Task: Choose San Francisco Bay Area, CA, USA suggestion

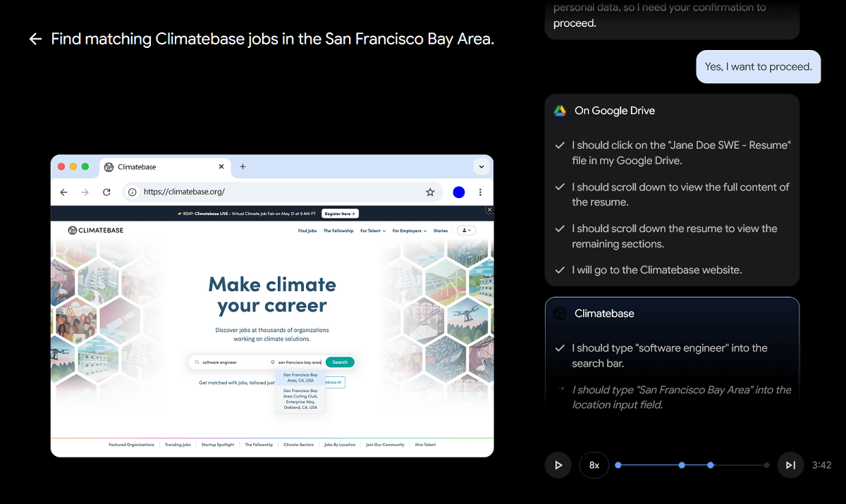Action: coord(300,378)
